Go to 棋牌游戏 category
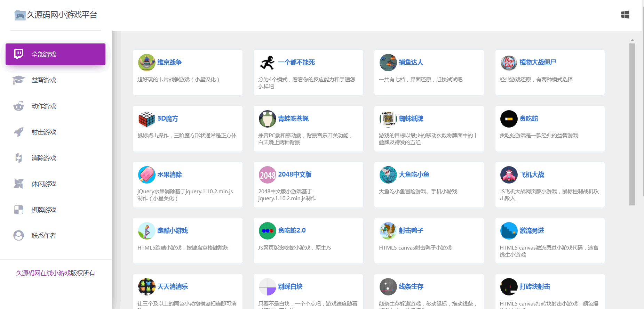Image resolution: width=644 pixels, height=309 pixels. click(44, 210)
